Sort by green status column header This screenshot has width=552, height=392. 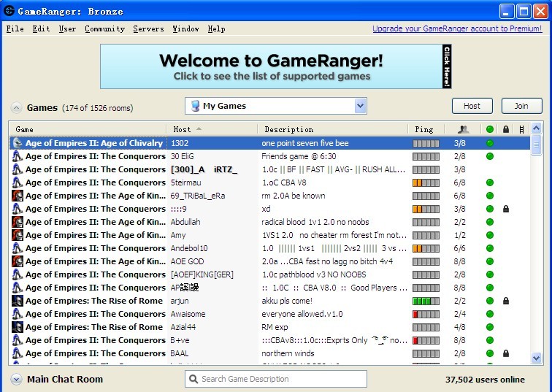[490, 129]
